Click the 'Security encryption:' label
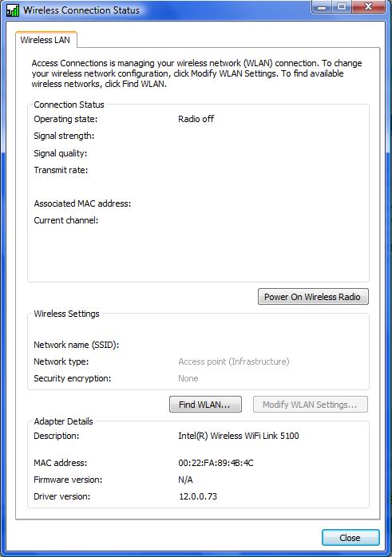Image resolution: width=392 pixels, height=557 pixels. click(x=72, y=379)
